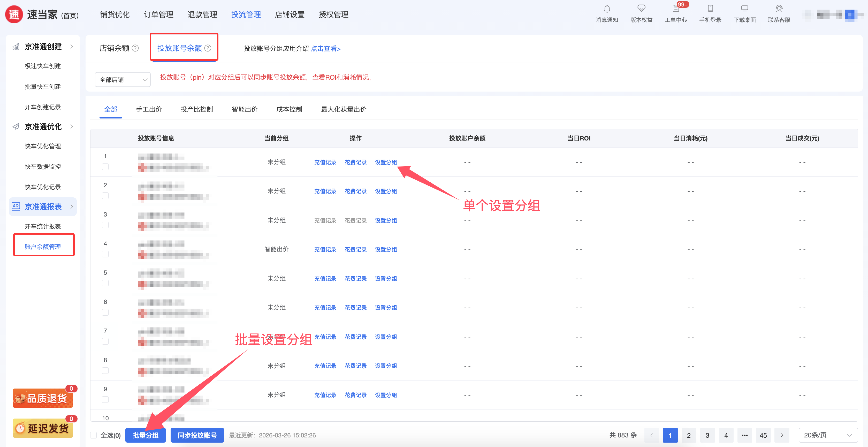Click help icon beside 投放账号余额

coord(208,48)
